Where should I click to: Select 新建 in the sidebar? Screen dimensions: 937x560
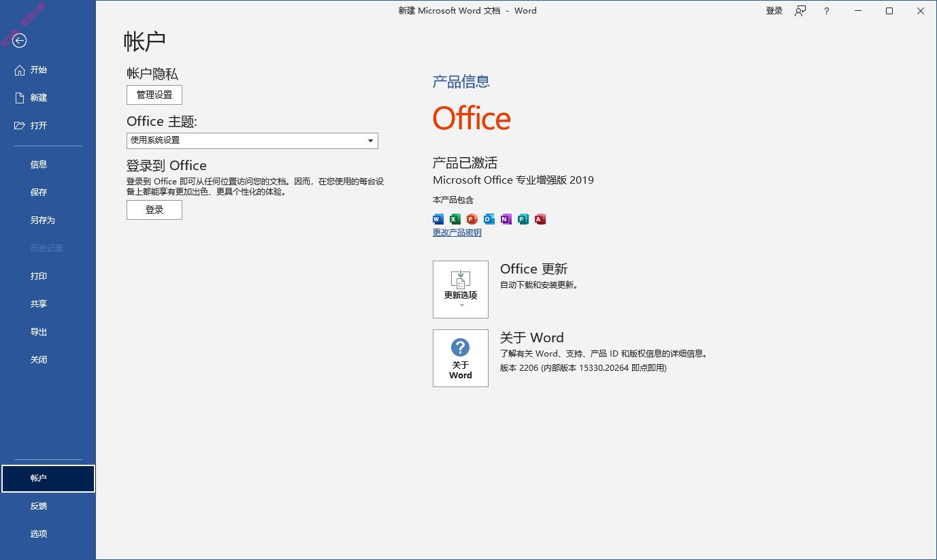pyautogui.click(x=48, y=98)
